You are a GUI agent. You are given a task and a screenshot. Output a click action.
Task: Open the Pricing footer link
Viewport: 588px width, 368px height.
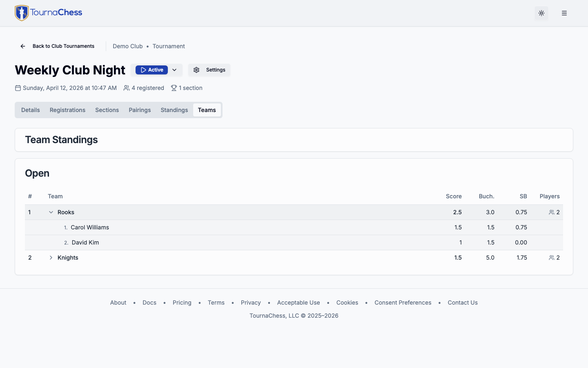pos(182,303)
